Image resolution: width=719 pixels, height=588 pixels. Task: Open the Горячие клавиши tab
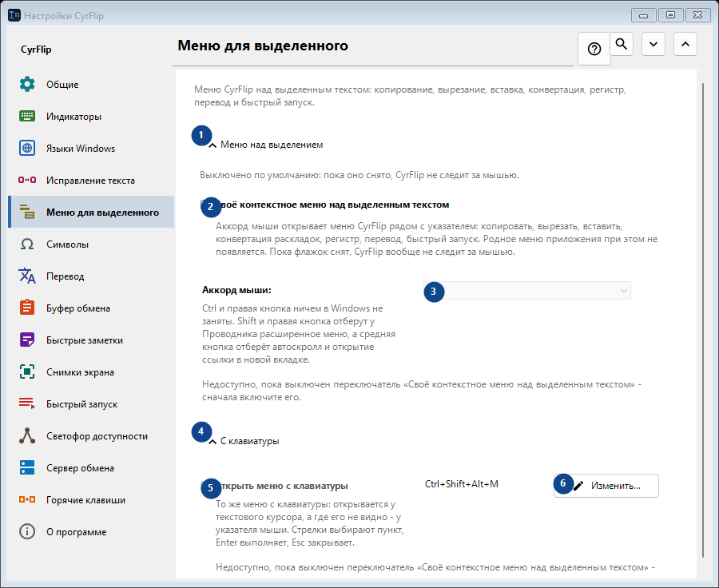pyautogui.click(x=91, y=500)
